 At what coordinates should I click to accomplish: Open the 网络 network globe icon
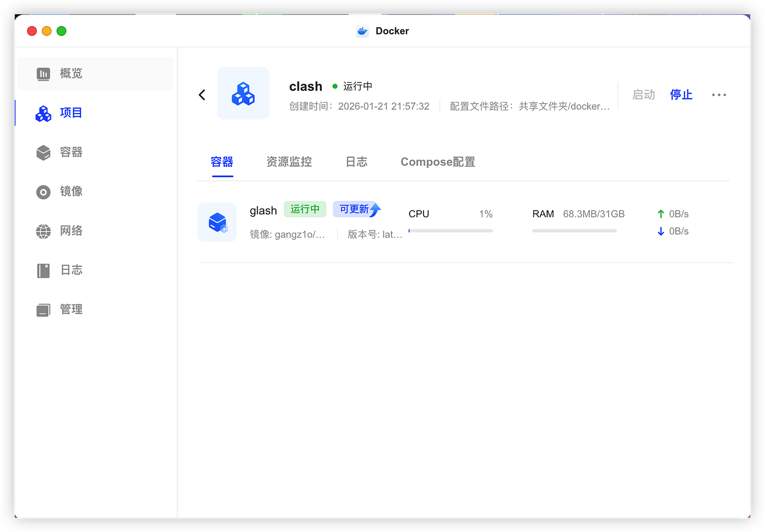click(43, 231)
